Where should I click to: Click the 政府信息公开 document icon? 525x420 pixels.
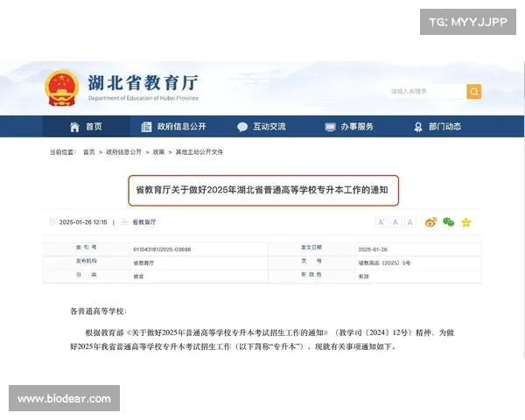pos(146,127)
